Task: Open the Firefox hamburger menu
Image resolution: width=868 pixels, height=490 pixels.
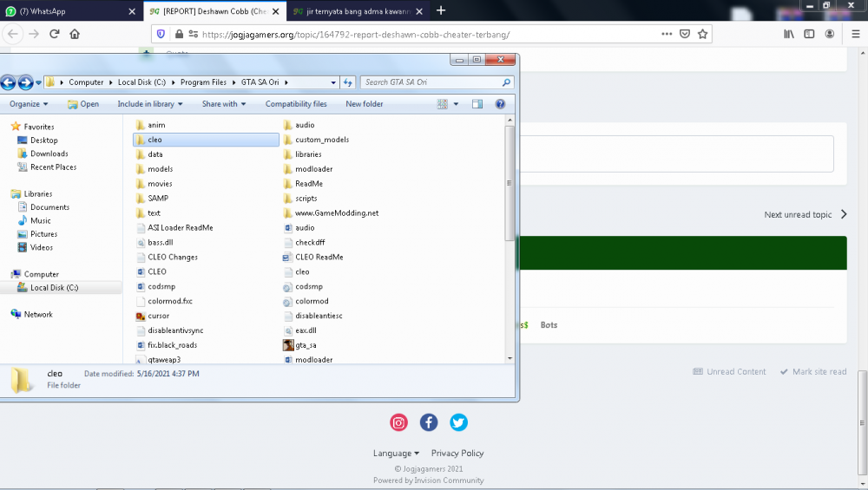Action: coord(855,34)
